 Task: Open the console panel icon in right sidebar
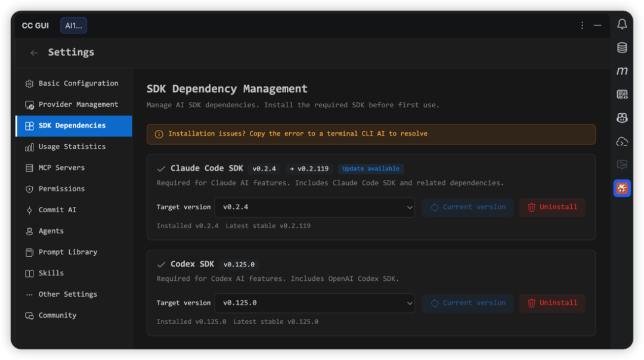(x=622, y=94)
